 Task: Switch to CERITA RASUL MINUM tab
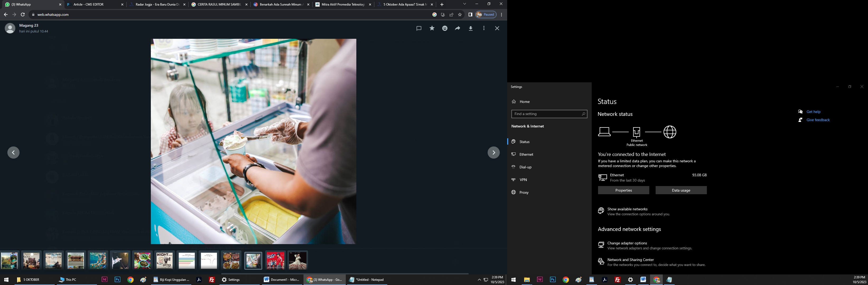coord(219,4)
